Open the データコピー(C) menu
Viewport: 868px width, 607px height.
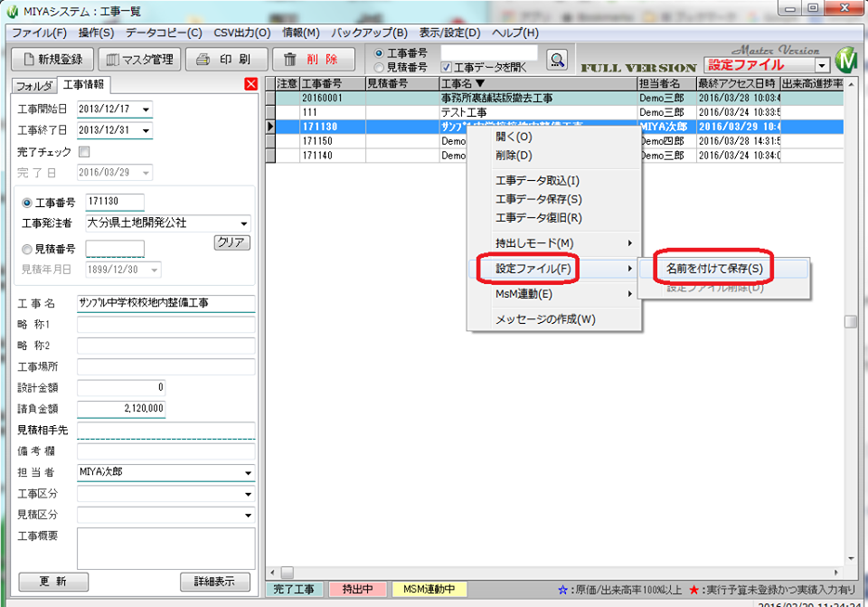(x=164, y=33)
